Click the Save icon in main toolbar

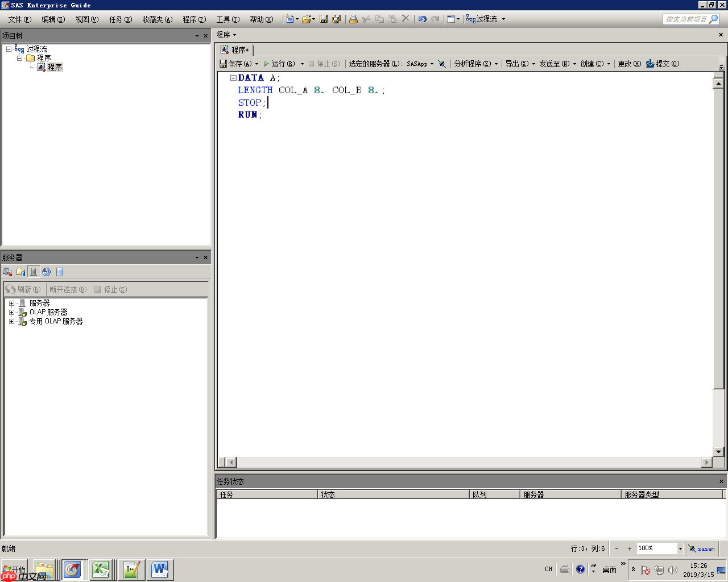click(x=324, y=19)
